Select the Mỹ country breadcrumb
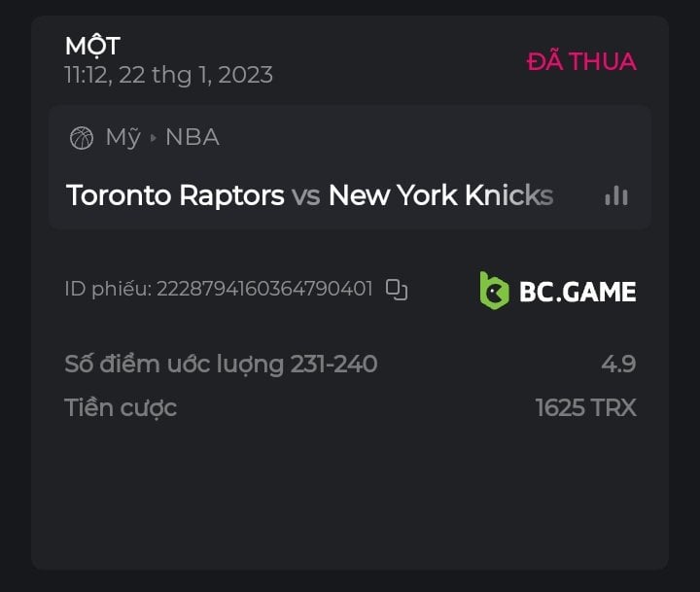Viewport: 700px width, 592px height. 123,138
